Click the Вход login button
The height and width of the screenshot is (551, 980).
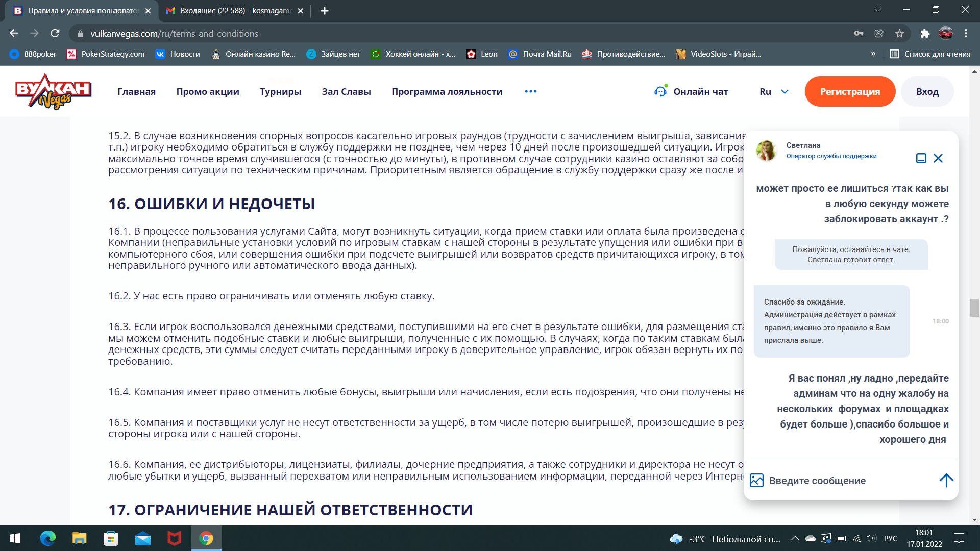[x=927, y=92]
